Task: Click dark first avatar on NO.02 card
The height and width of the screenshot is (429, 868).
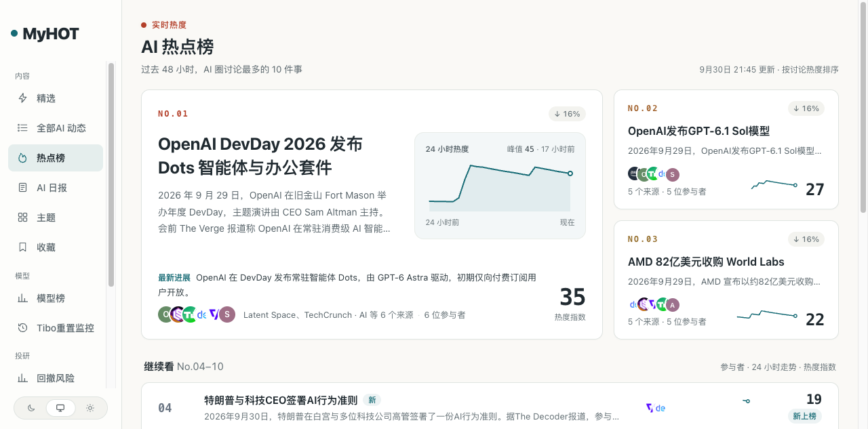Action: (635, 174)
